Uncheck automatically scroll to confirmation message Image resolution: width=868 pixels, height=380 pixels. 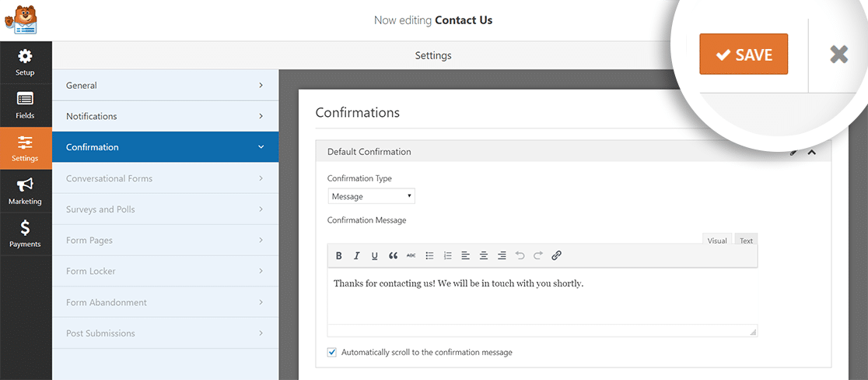[x=331, y=352]
